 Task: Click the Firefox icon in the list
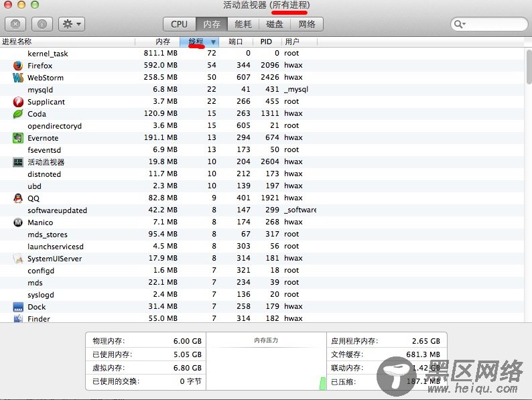pyautogui.click(x=18, y=66)
